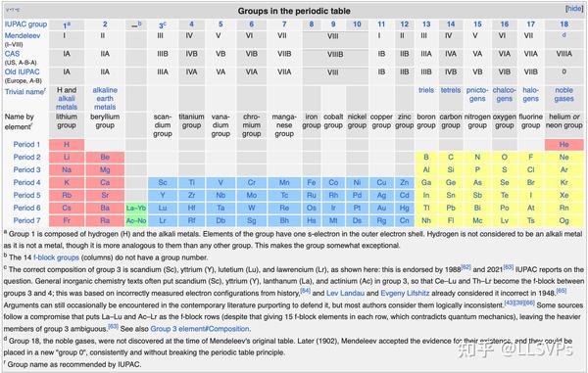Image resolution: width=588 pixels, height=373 pixels.
Task: Click group number 2 header link
Action: 105,24
